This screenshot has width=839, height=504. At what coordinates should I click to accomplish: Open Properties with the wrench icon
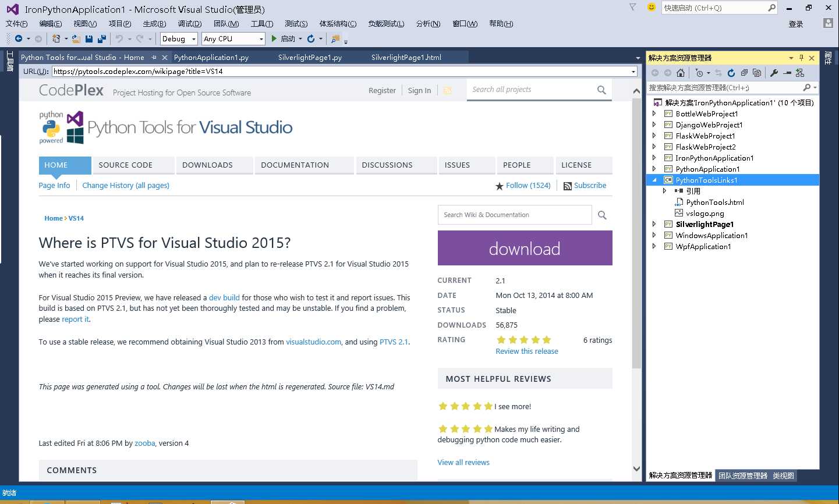tap(774, 73)
